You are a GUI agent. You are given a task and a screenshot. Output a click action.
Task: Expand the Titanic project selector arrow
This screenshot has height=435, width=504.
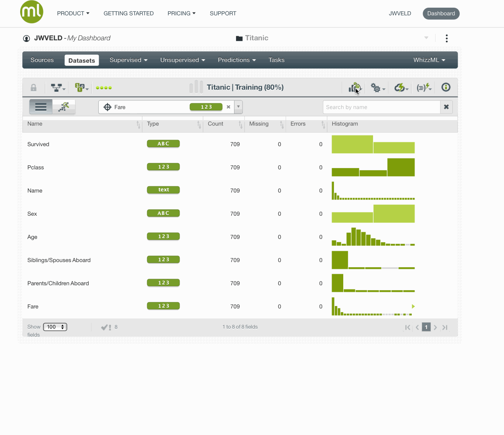[x=426, y=38]
